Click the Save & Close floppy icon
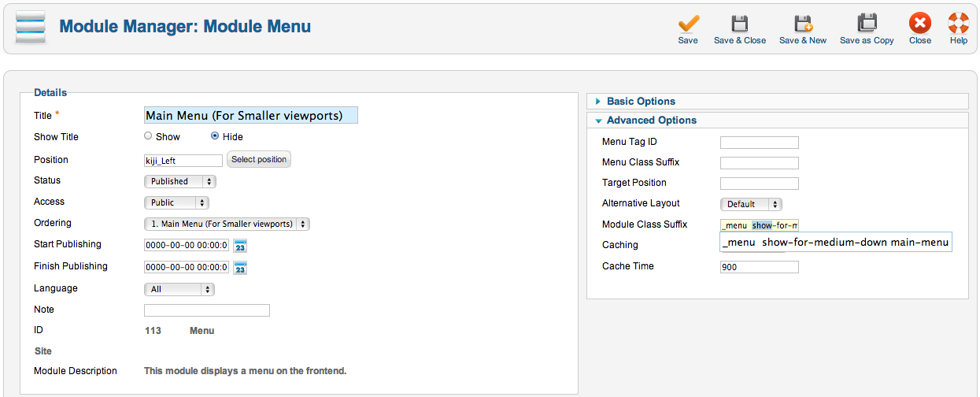 [x=740, y=23]
